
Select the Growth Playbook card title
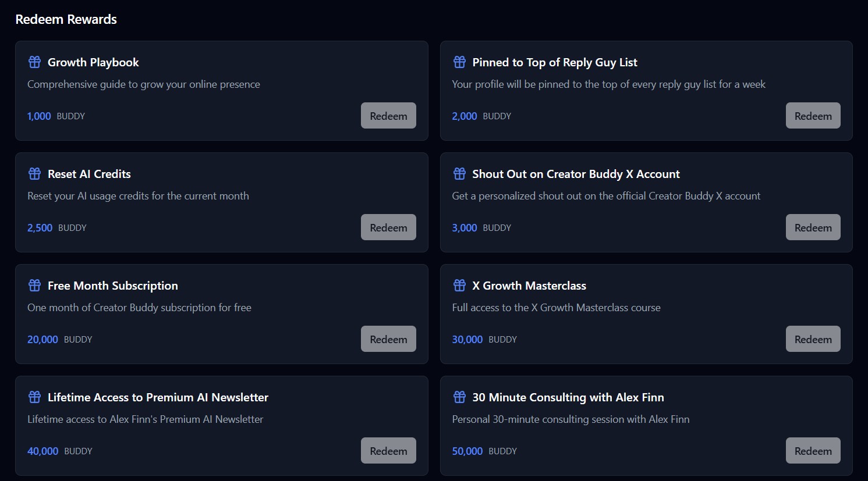tap(93, 62)
